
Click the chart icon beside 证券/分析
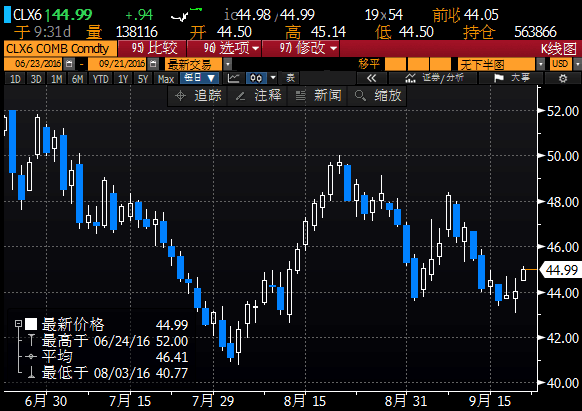pyautogui.click(x=410, y=78)
